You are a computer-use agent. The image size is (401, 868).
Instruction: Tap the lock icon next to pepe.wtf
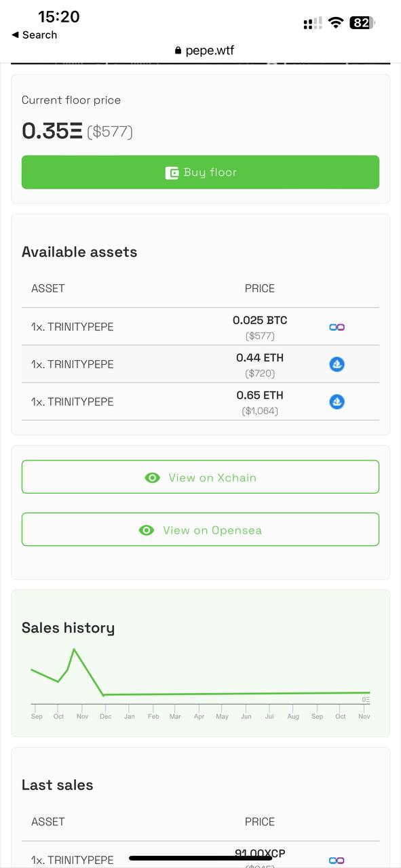click(x=178, y=50)
